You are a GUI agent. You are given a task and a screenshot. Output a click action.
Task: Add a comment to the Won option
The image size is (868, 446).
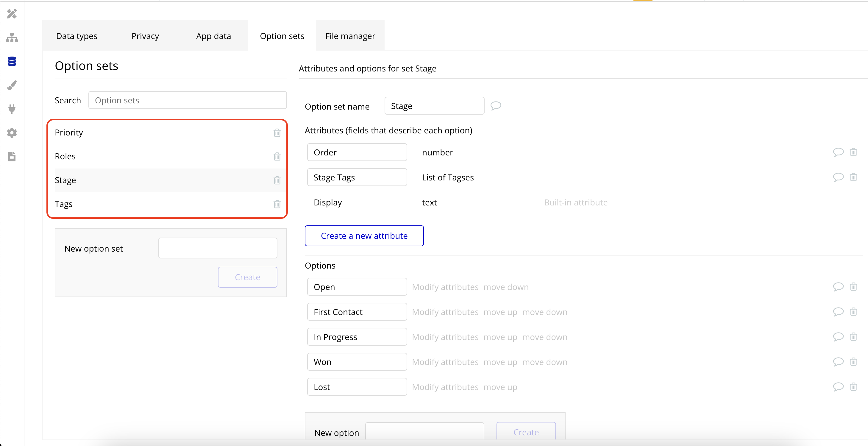coord(838,362)
